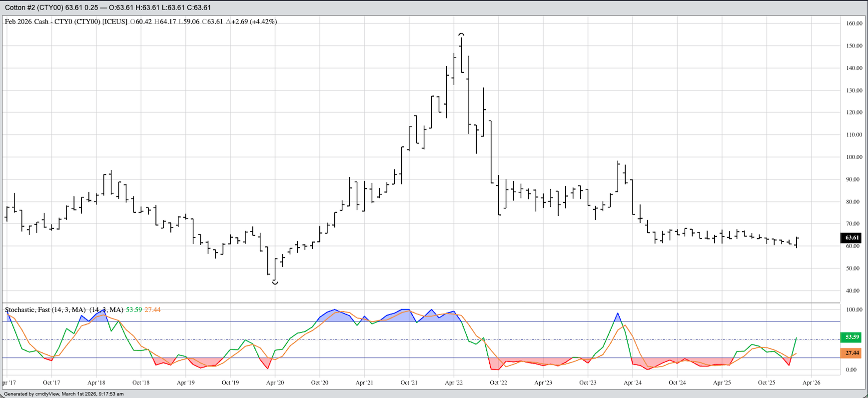This screenshot has height=398, width=868.
Task: Select the Oct '25 date label on the time axis
Action: tap(766, 382)
